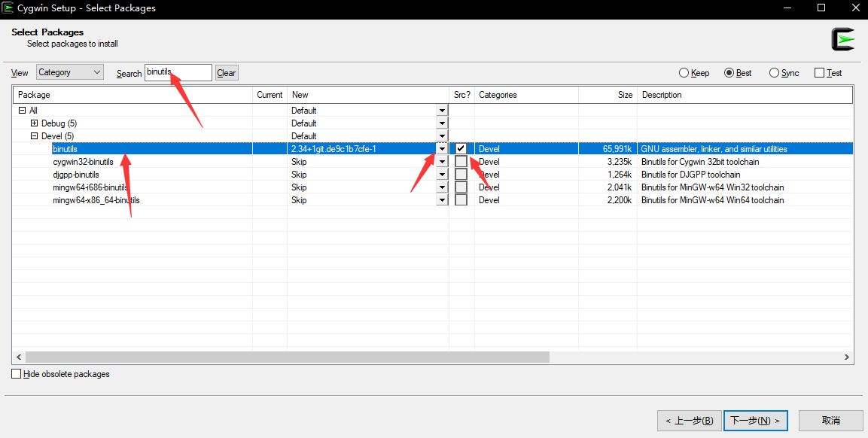Select the mingw64-x86_64-binutils package row
Viewport: 868px width, 438px height.
[433, 200]
